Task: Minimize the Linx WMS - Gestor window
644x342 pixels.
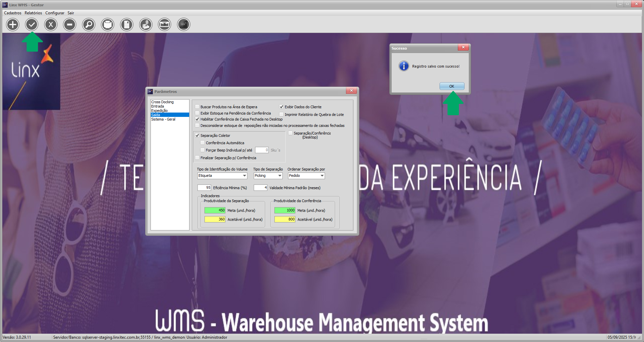Action: [620, 4]
